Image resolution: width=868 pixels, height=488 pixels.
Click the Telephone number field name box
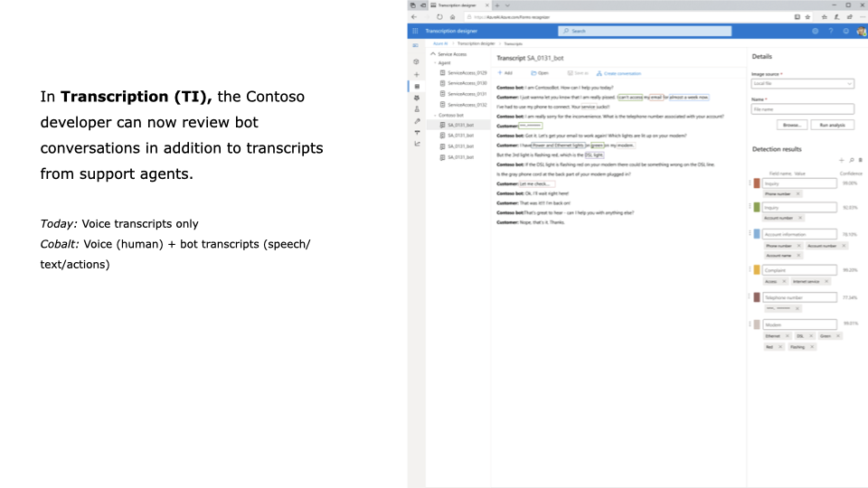(x=799, y=297)
